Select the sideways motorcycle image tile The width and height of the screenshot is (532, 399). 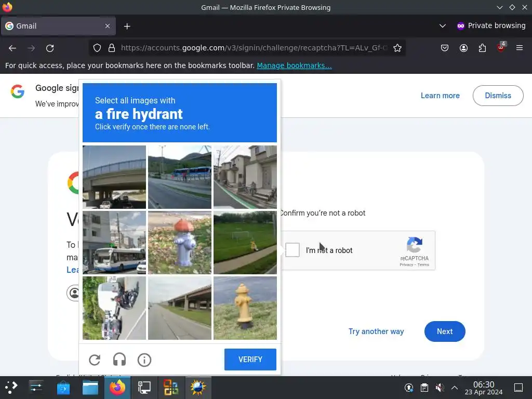point(114,308)
